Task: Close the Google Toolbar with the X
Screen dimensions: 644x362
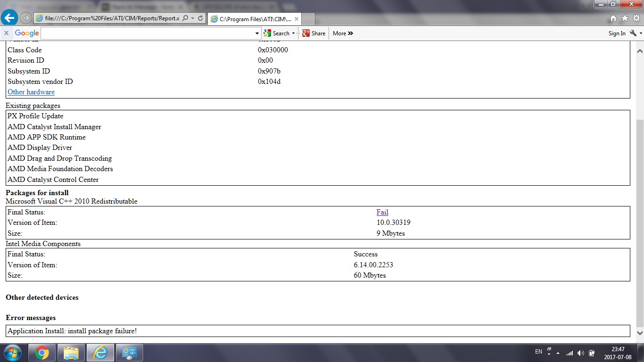Action: coord(6,33)
